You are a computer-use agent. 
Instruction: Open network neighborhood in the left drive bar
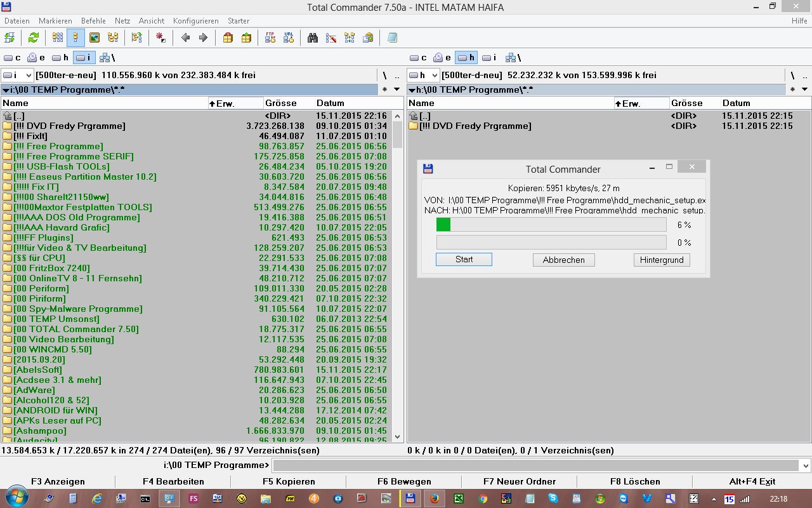click(x=106, y=58)
